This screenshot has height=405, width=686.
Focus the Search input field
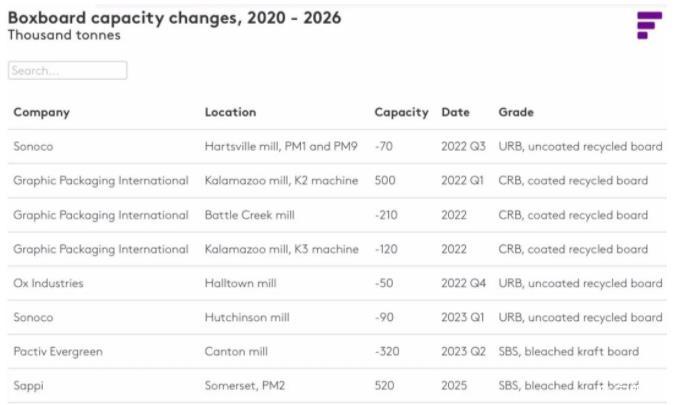(68, 70)
